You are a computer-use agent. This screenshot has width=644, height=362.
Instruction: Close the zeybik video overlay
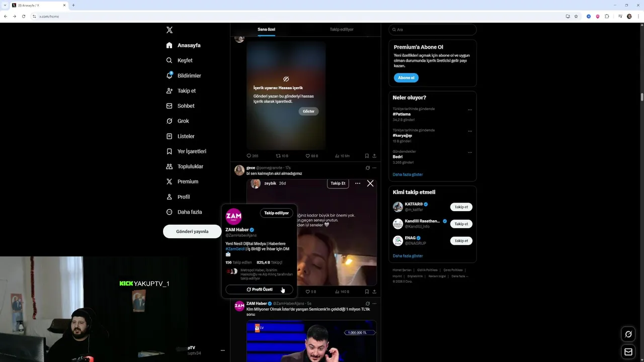tap(370, 184)
